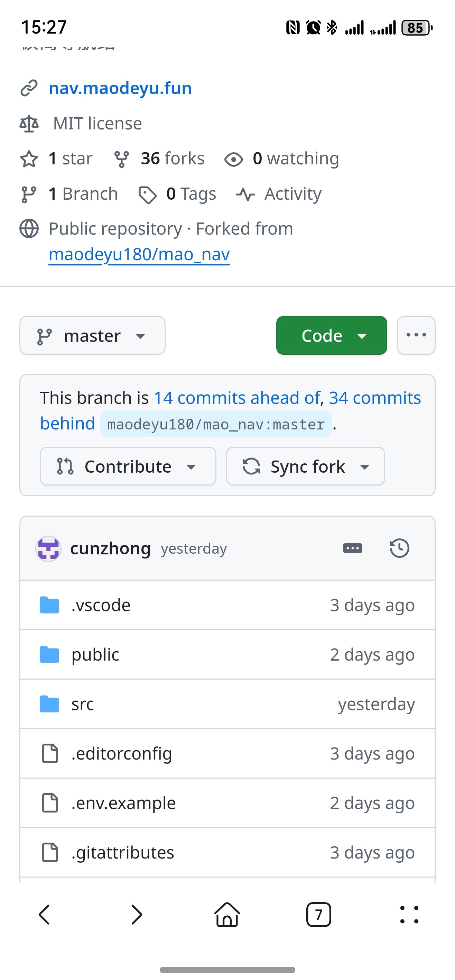Open browser home page icon
The width and height of the screenshot is (455, 980).
pyautogui.click(x=227, y=914)
